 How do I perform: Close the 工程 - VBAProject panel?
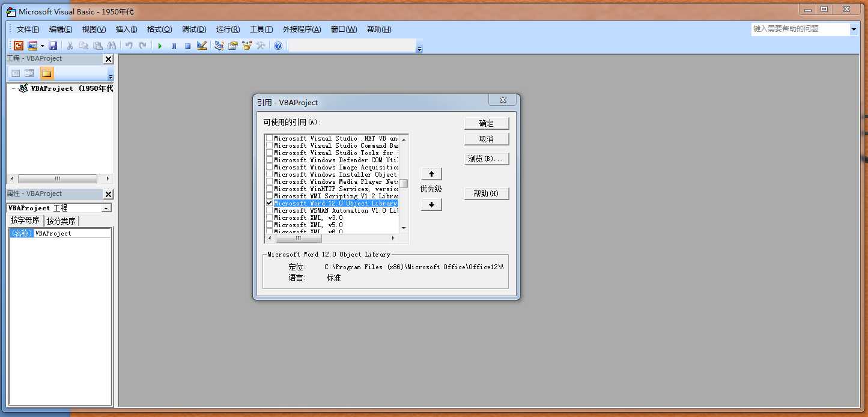click(x=108, y=59)
